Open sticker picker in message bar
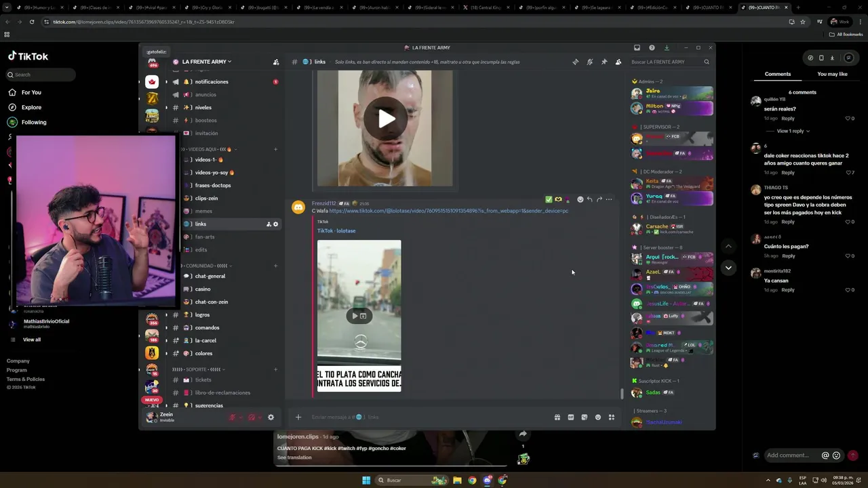The height and width of the screenshot is (488, 868). pos(585,418)
